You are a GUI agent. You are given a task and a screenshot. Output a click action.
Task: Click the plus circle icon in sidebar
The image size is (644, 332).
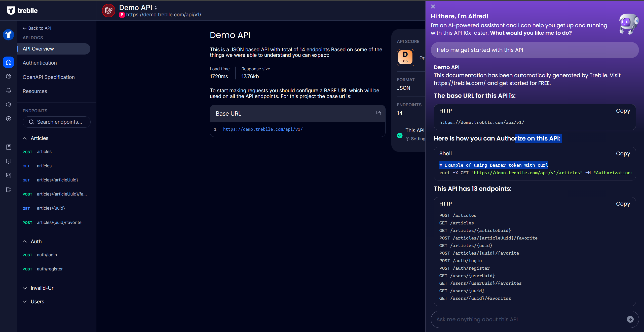point(9,119)
